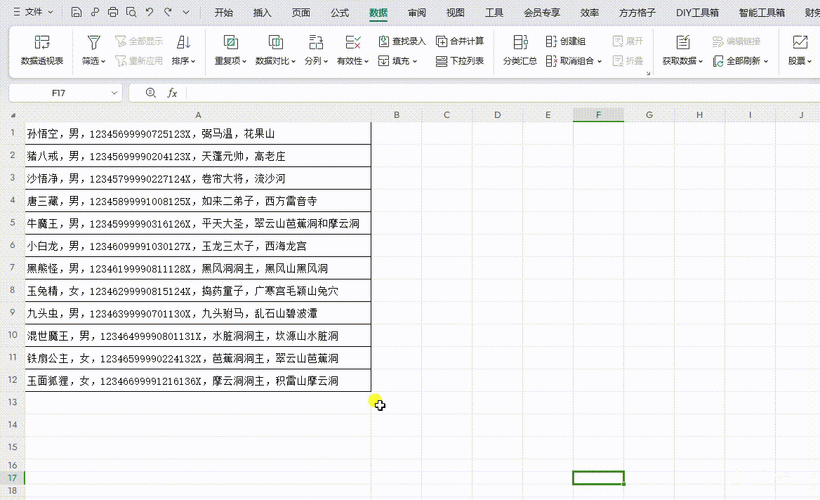Click the print preview icon
This screenshot has width=820, height=500.
coord(131,12)
